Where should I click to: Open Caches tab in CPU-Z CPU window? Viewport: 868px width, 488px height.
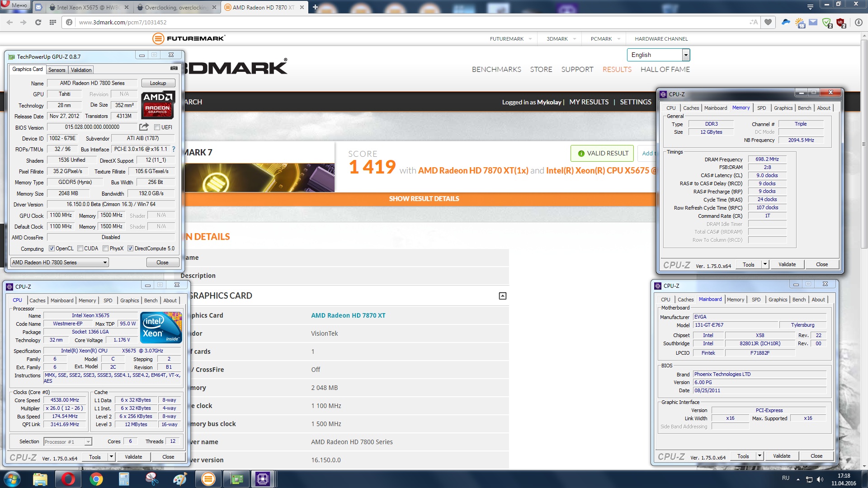point(38,300)
